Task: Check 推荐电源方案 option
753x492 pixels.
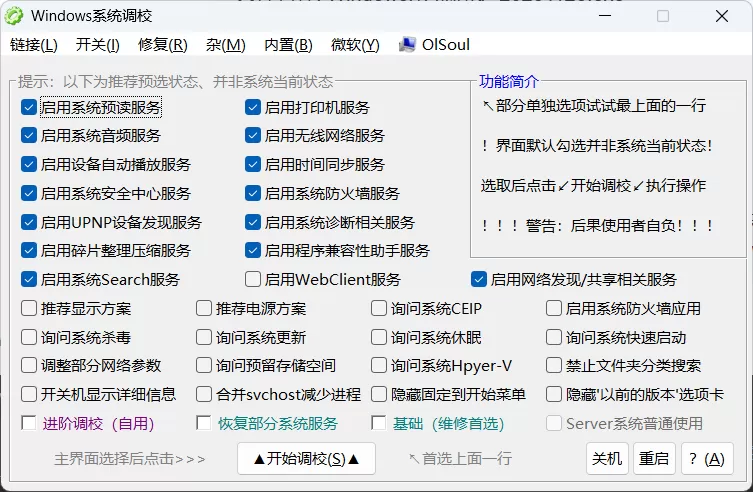Action: point(204,308)
